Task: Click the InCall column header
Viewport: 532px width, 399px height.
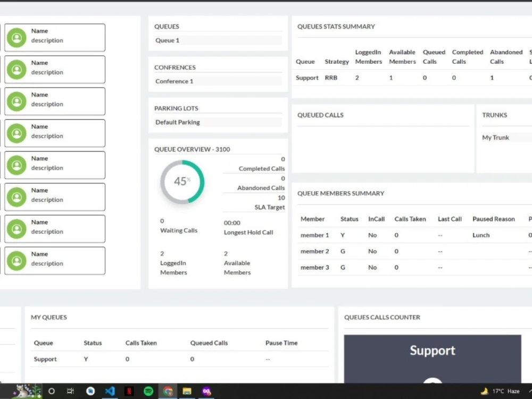Action: [376, 219]
